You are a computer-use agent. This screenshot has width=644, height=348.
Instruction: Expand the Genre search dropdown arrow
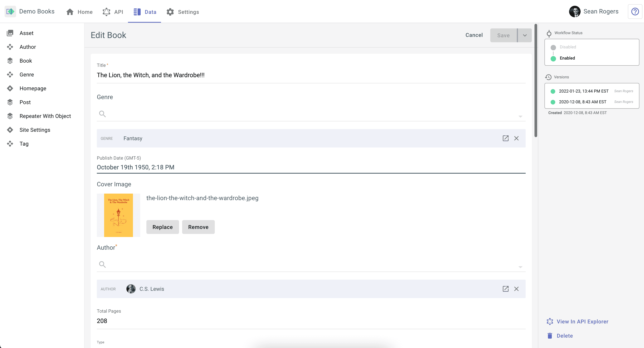point(520,116)
